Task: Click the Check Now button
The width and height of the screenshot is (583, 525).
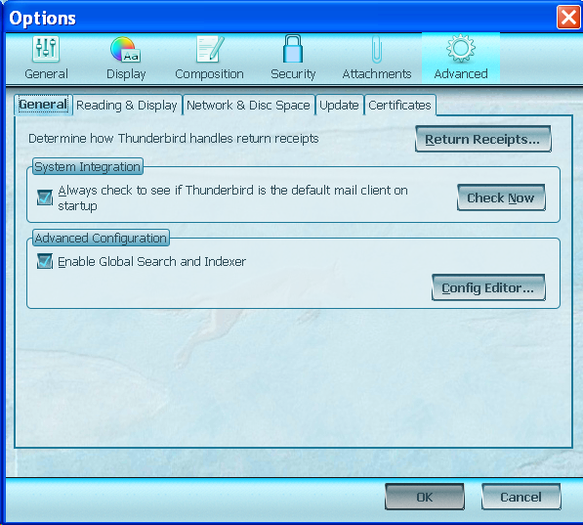Action: click(501, 198)
